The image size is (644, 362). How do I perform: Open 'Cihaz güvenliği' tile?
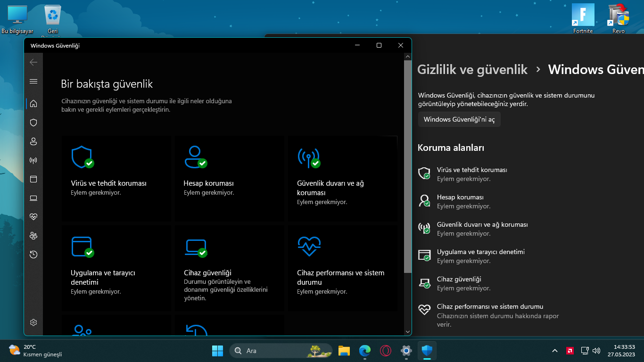point(229,268)
